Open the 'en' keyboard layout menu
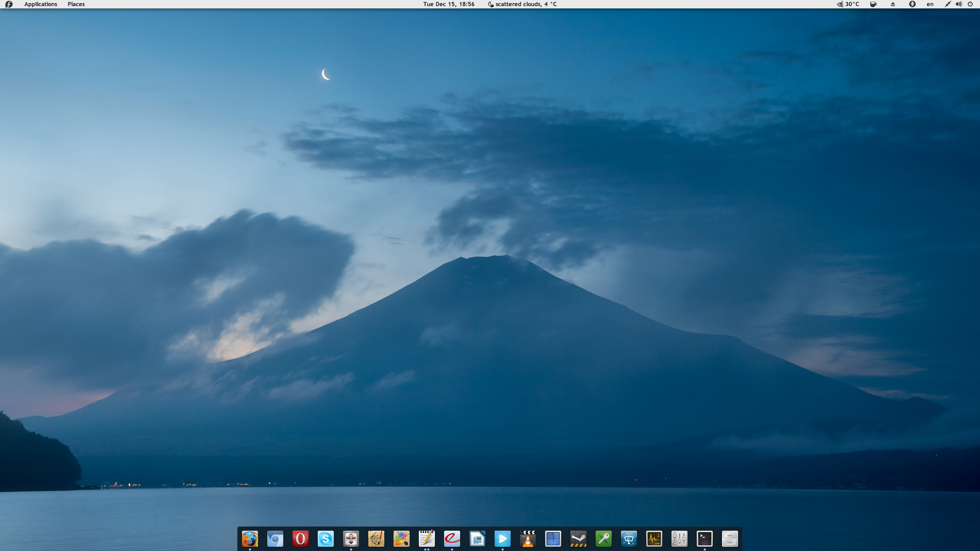This screenshot has height=551, width=980. click(930, 4)
